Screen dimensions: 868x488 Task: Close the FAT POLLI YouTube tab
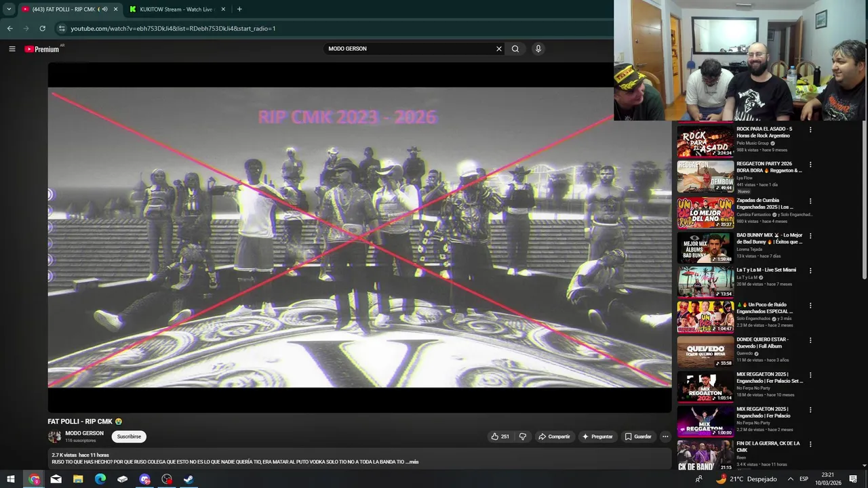coord(115,9)
